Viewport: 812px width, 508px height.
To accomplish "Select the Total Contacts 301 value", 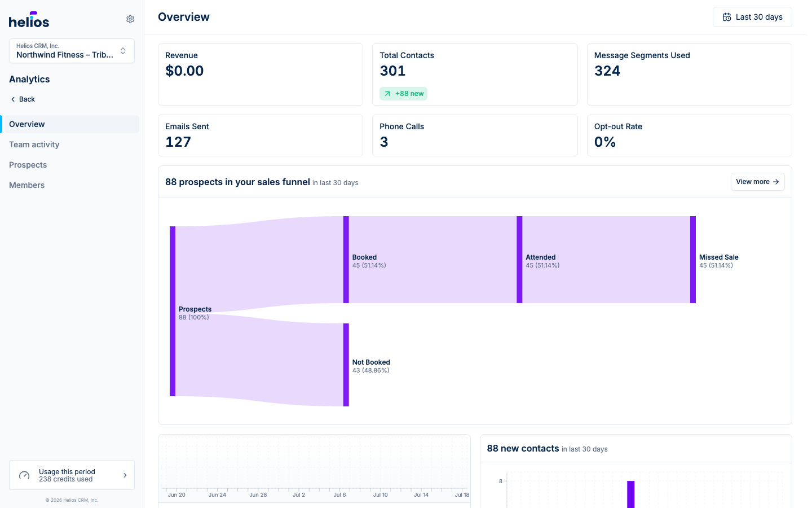I will tap(392, 71).
